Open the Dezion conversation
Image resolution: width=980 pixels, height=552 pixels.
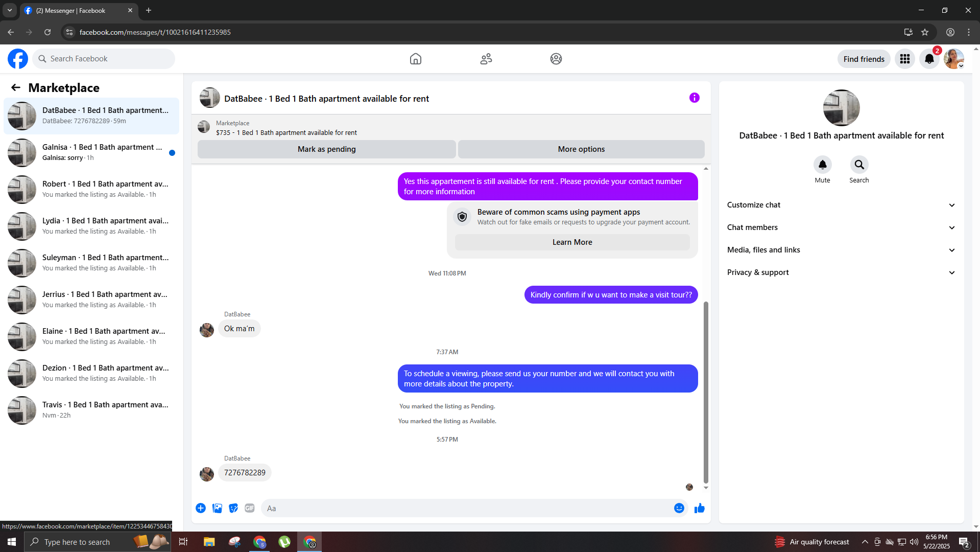pyautogui.click(x=91, y=373)
